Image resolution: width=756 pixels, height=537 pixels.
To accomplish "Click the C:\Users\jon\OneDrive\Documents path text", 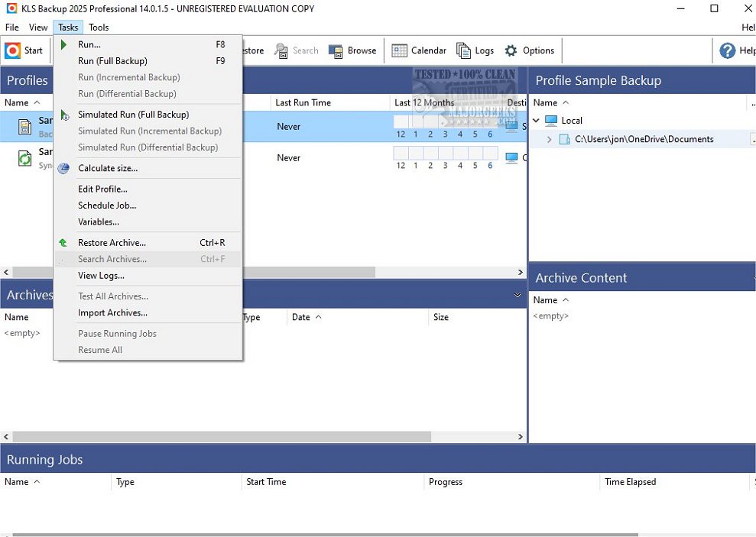I will click(x=644, y=140).
